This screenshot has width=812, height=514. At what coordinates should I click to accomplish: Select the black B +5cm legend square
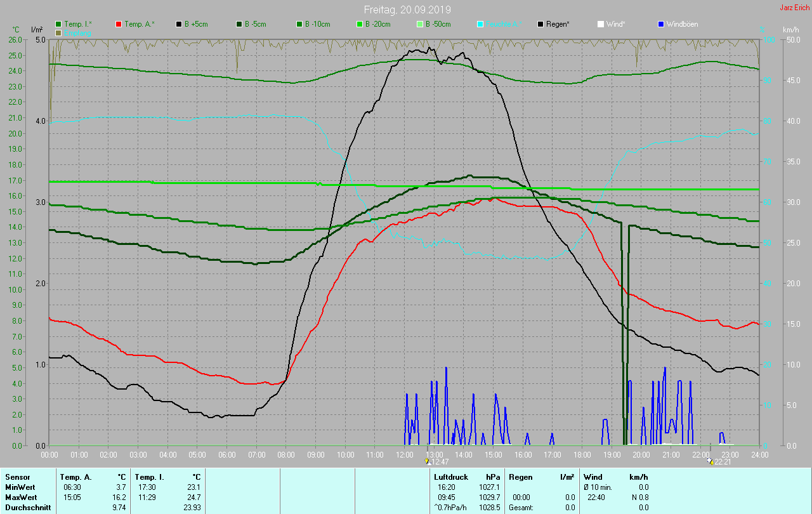click(179, 24)
